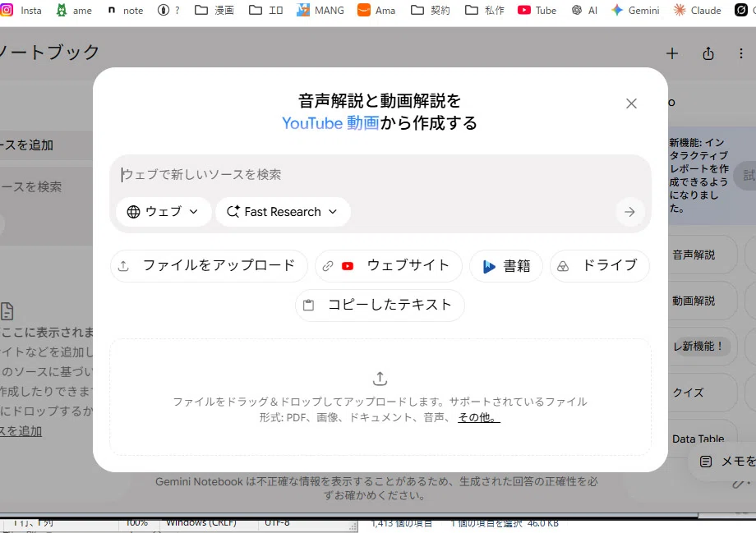Select the 新機能！ item in Studio
Screen dimensions: 756x533
tap(702, 346)
